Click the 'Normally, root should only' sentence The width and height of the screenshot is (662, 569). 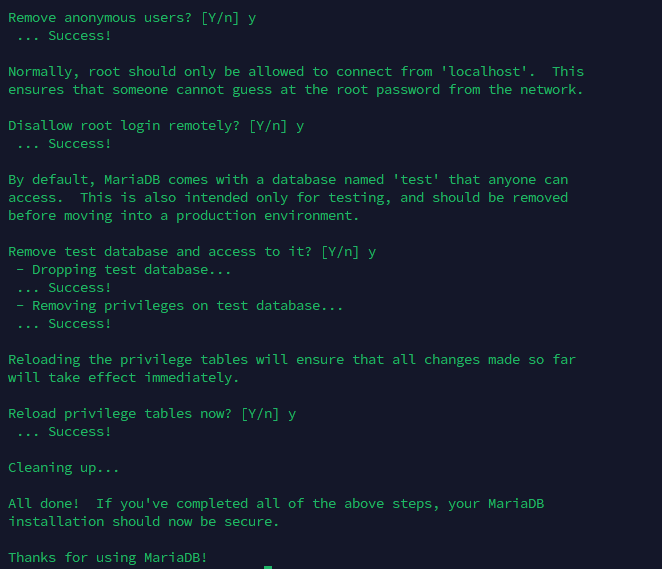tap(296, 72)
